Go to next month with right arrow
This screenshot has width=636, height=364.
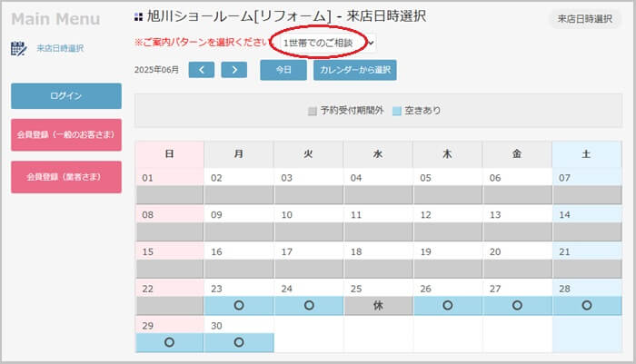(x=234, y=70)
